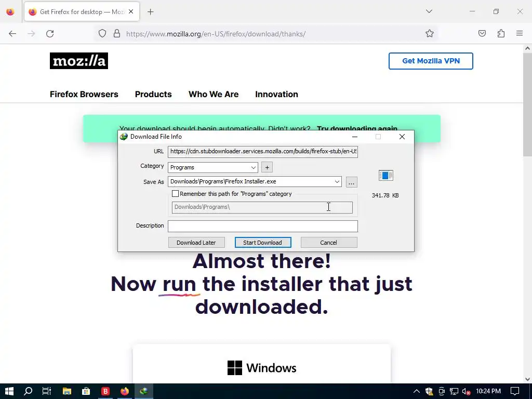Click the URL field in Download File Info
Viewport: 532px width, 399px height.
262,151
